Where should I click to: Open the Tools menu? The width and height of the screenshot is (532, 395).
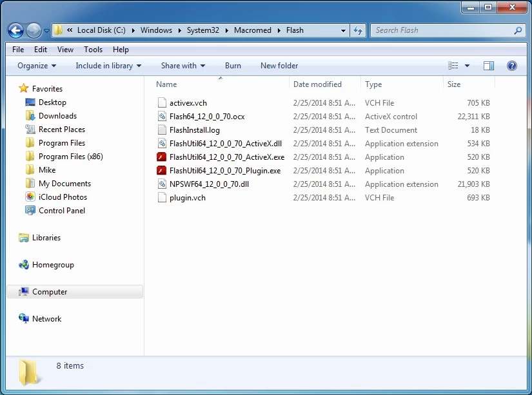[93, 50]
